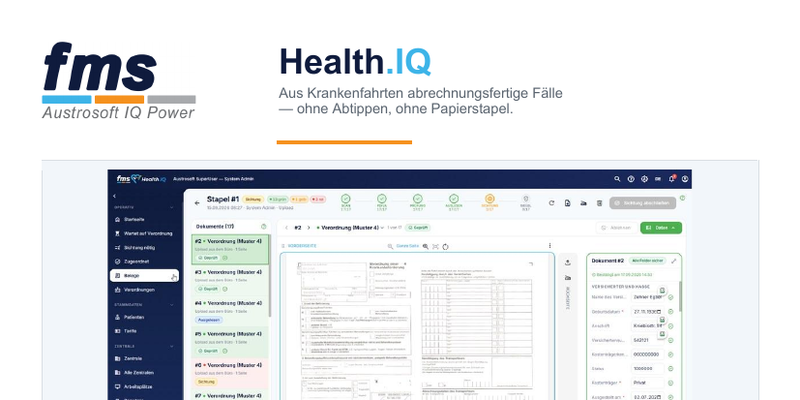Select the Belege sidebar item
The width and height of the screenshot is (800, 400).
click(x=144, y=276)
